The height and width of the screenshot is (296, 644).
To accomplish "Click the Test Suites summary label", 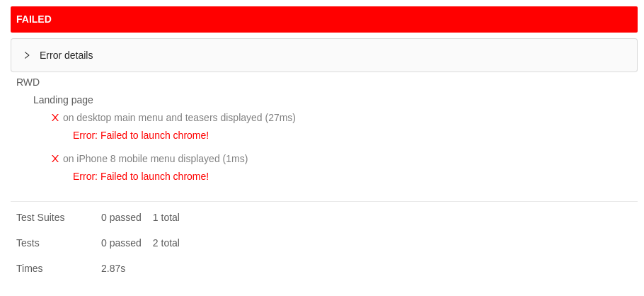I will pyautogui.click(x=40, y=217).
